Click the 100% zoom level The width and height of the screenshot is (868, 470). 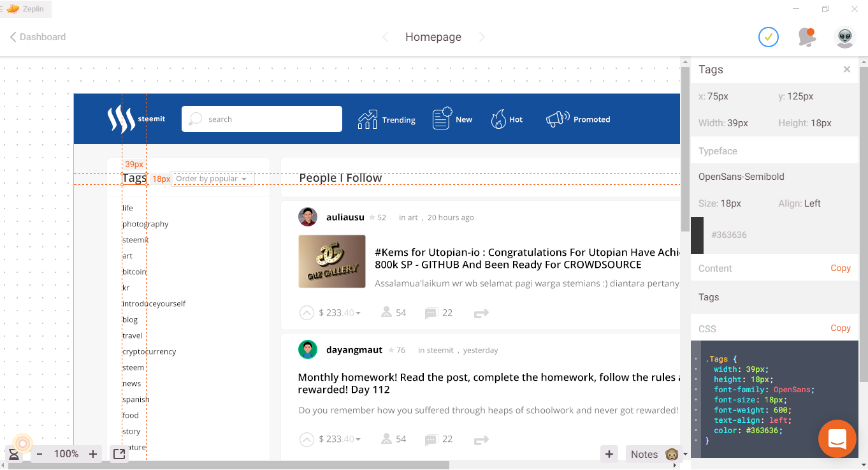pos(66,454)
